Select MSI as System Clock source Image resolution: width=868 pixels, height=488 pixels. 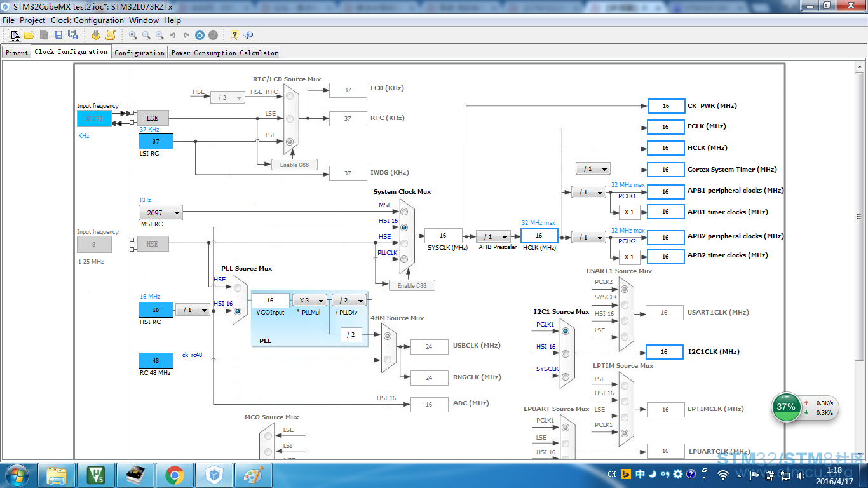[403, 210]
